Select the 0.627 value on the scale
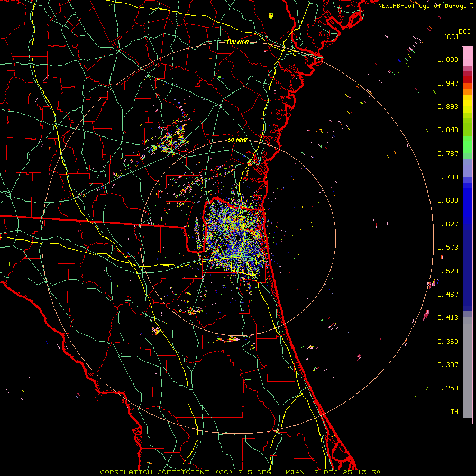The image size is (476, 476). click(x=448, y=224)
